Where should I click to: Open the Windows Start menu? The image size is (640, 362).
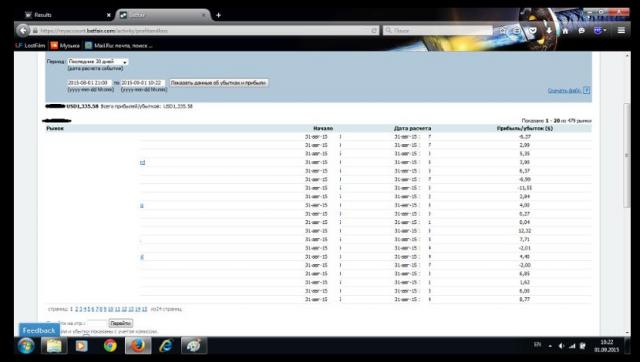coord(26,346)
